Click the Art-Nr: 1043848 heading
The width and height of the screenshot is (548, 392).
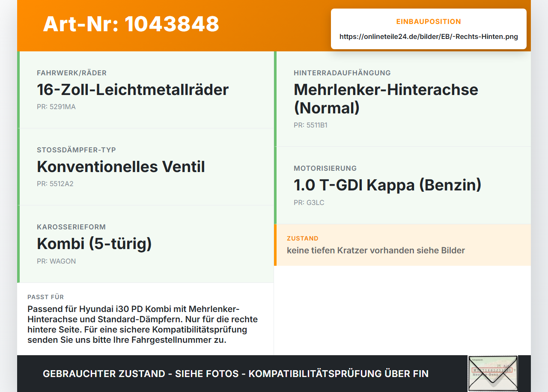click(131, 24)
